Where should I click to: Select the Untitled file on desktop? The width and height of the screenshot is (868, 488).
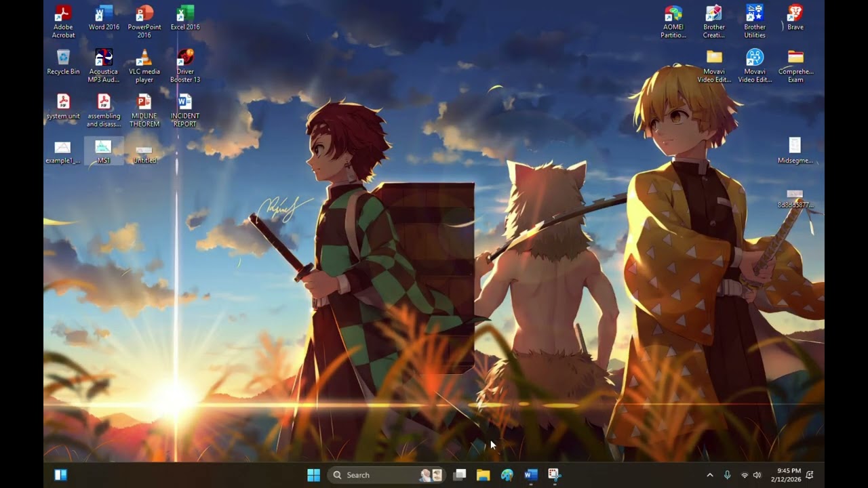[144, 153]
